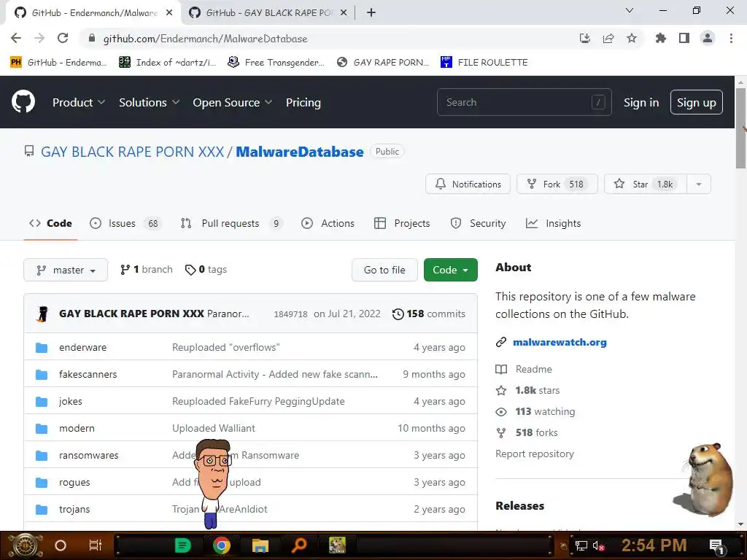The width and height of the screenshot is (747, 560).
Task: Click the Notifications bell button
Action: click(468, 184)
